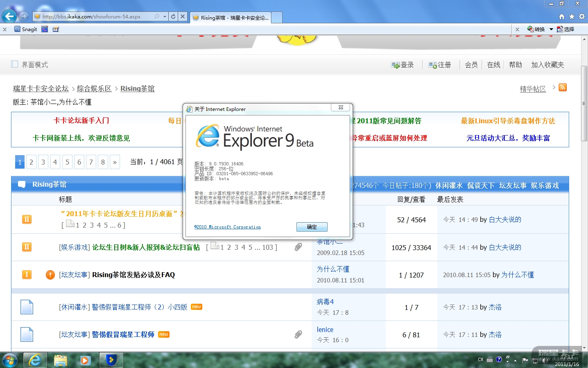Stop loading with the address bar X

tap(183, 16)
